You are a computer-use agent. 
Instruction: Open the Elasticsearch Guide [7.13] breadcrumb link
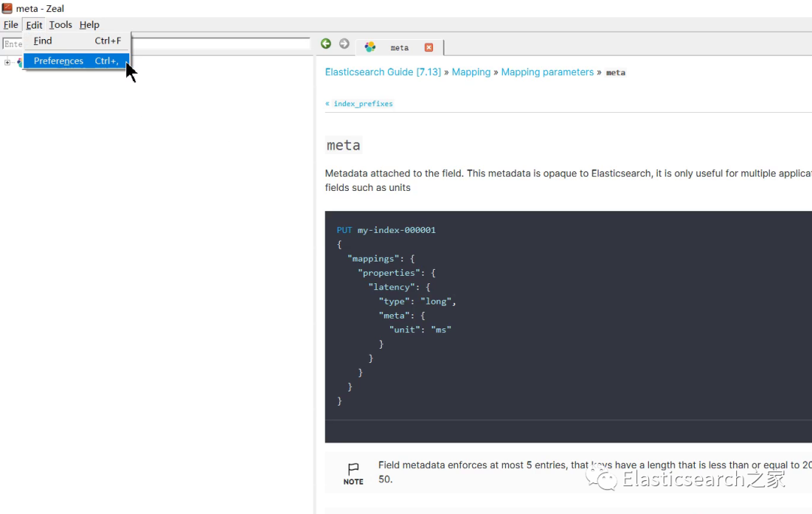(383, 72)
